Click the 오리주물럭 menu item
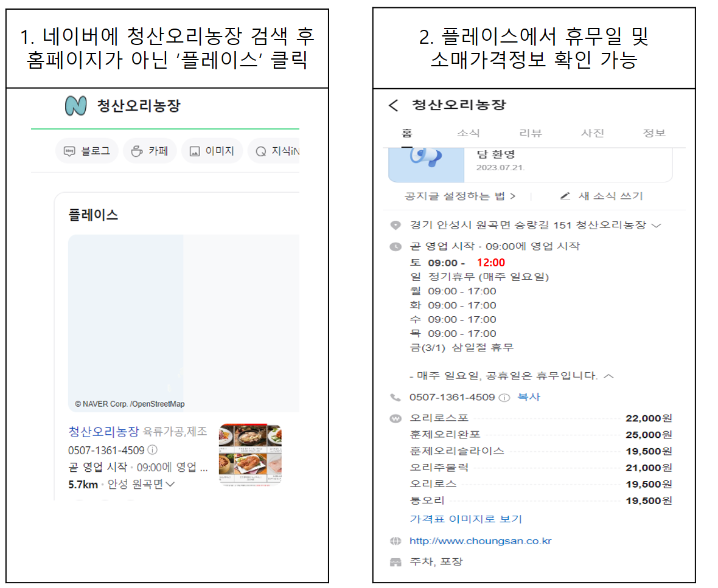Viewport: 718px width, 588px height. coord(439,468)
